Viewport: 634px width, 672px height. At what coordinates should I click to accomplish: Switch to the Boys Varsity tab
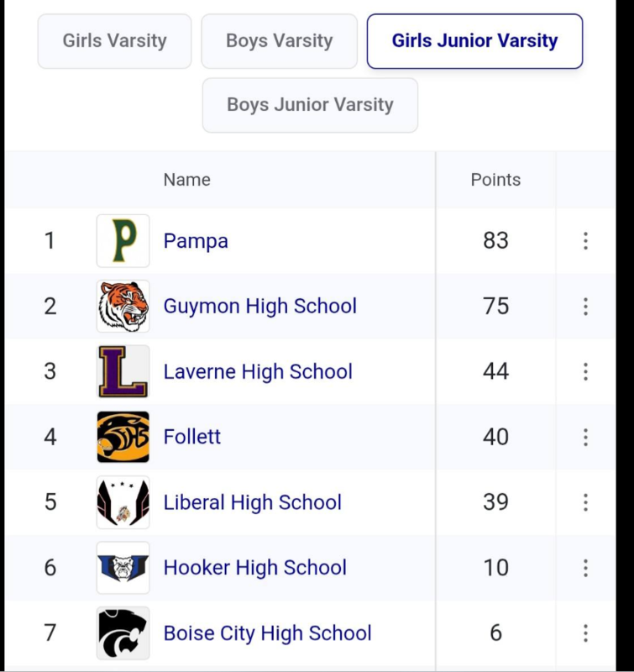coord(280,41)
